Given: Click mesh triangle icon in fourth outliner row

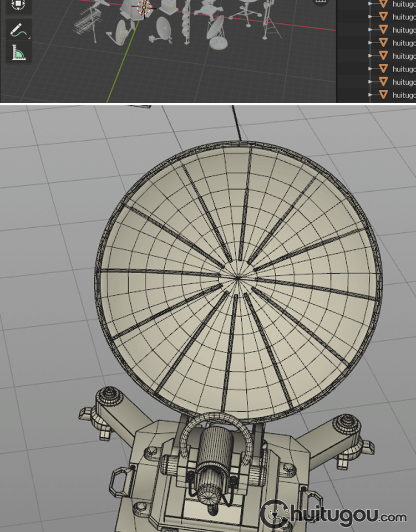Looking at the screenshot, I should 383,43.
